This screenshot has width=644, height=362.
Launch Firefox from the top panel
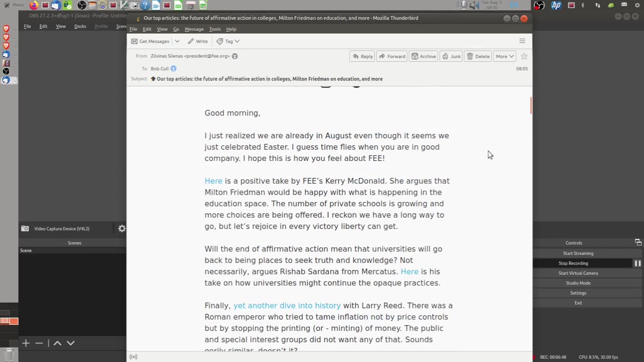34,5
